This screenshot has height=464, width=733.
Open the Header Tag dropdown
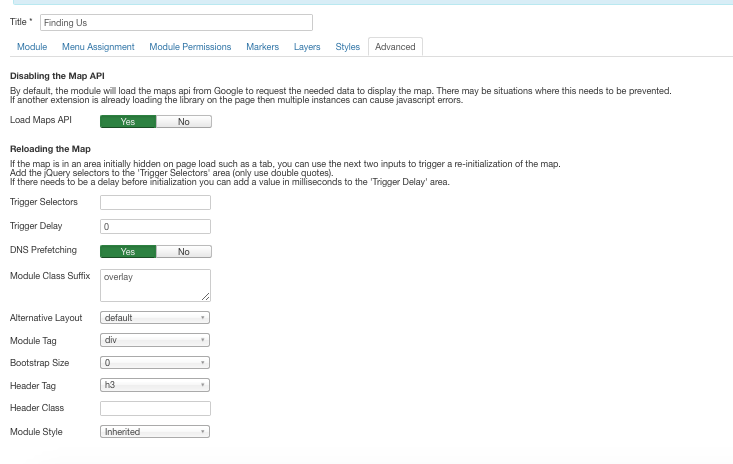pos(155,385)
